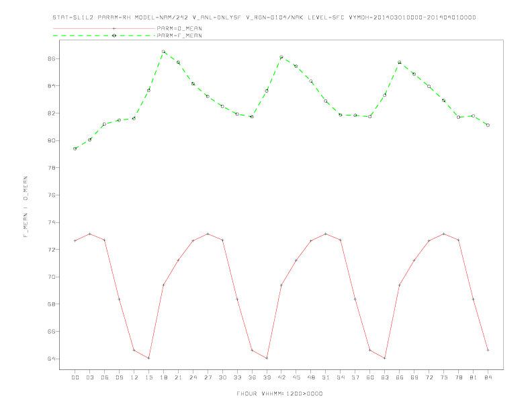Screen dimensions: 532x411
Task: Click the red solid line sample in legend
Action: pyautogui.click(x=104, y=28)
